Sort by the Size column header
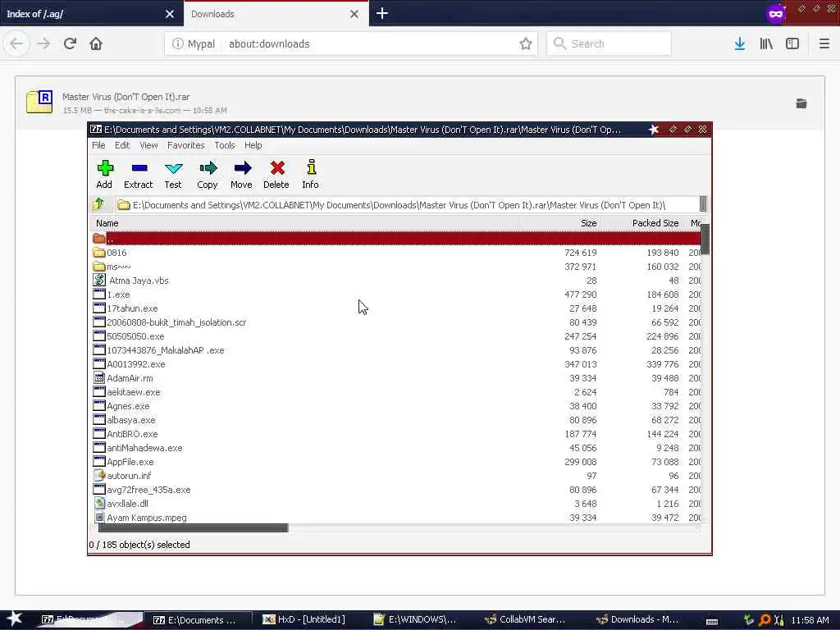The height and width of the screenshot is (630, 840). point(559,223)
